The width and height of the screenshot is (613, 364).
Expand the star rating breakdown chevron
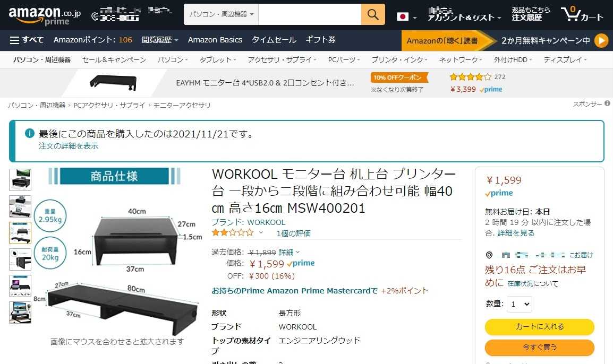click(x=261, y=233)
